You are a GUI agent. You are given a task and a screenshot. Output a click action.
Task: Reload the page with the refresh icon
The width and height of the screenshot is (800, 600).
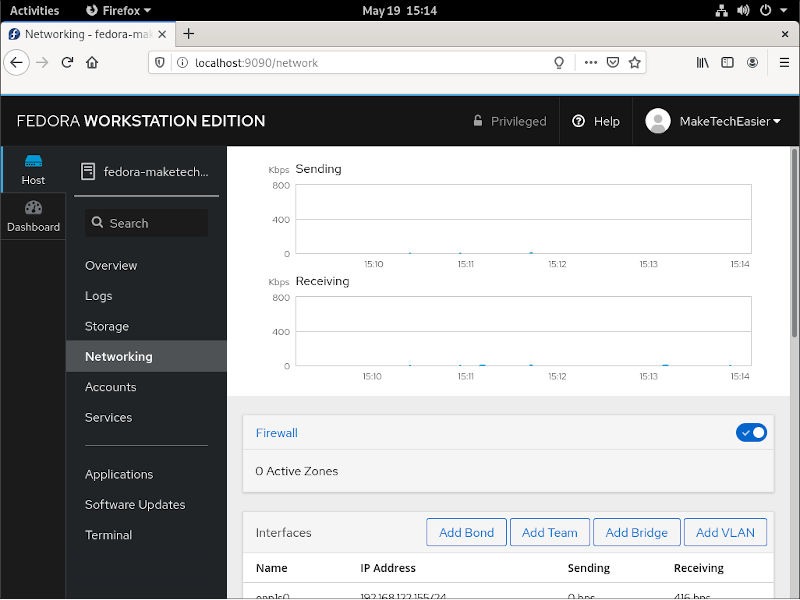(67, 62)
